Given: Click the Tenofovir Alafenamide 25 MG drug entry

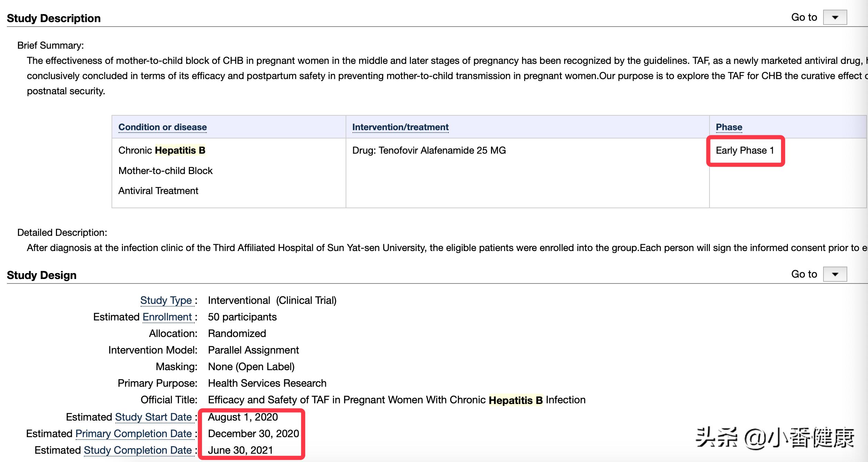Looking at the screenshot, I should coord(429,151).
